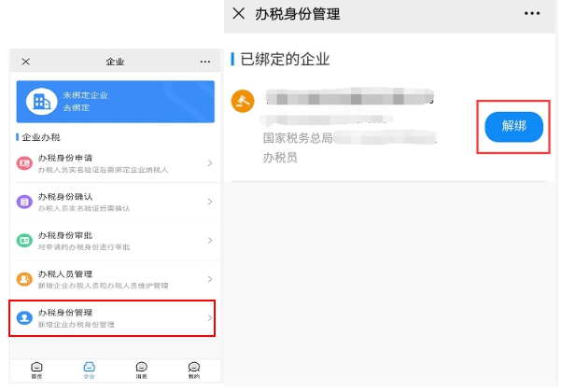This screenshot has height=392, width=561.
Task: Click the green 办税身份审批 icon
Action: click(24, 241)
